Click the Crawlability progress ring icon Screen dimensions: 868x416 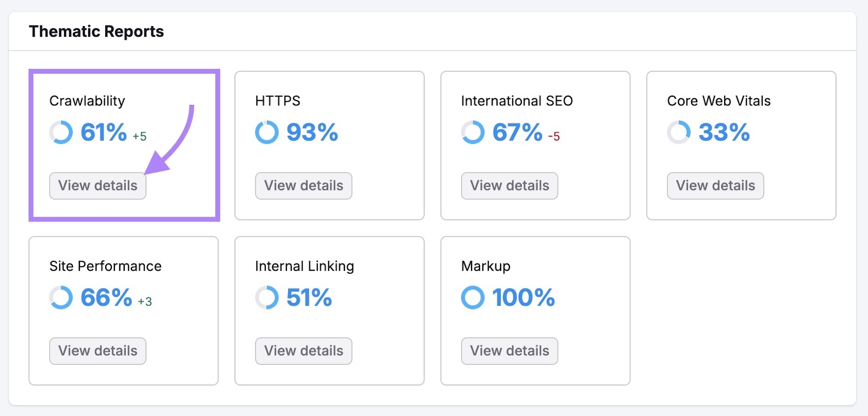click(x=61, y=132)
